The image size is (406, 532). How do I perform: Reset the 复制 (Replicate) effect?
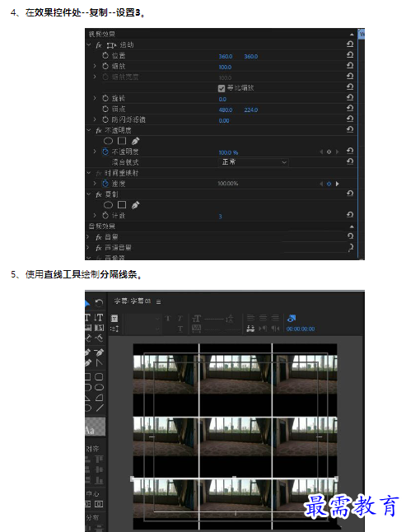[350, 194]
